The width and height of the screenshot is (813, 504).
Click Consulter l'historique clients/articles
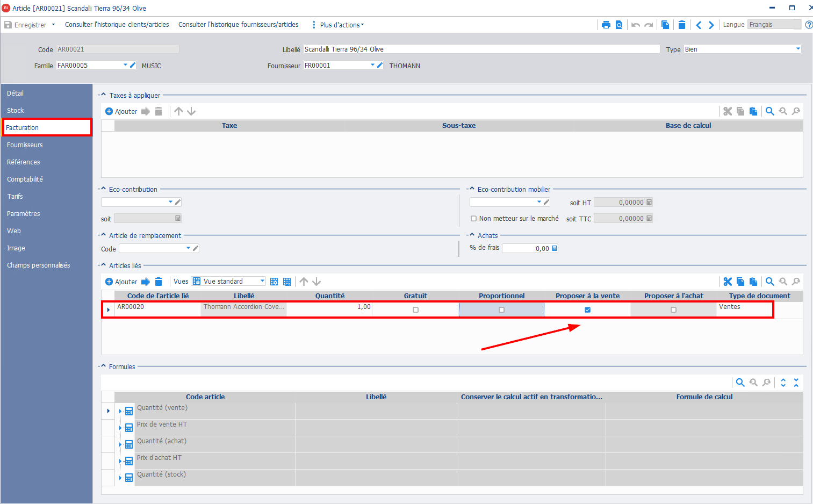117,25
